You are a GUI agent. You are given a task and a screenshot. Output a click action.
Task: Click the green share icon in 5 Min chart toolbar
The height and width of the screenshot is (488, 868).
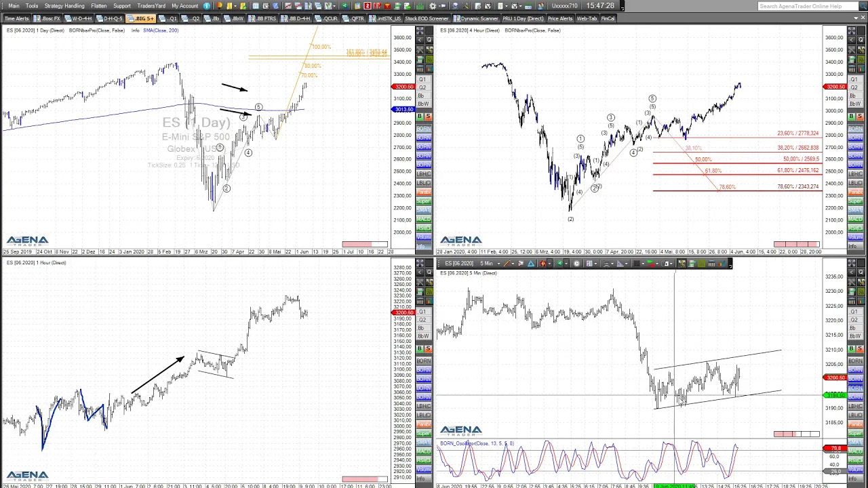[x=559, y=264]
